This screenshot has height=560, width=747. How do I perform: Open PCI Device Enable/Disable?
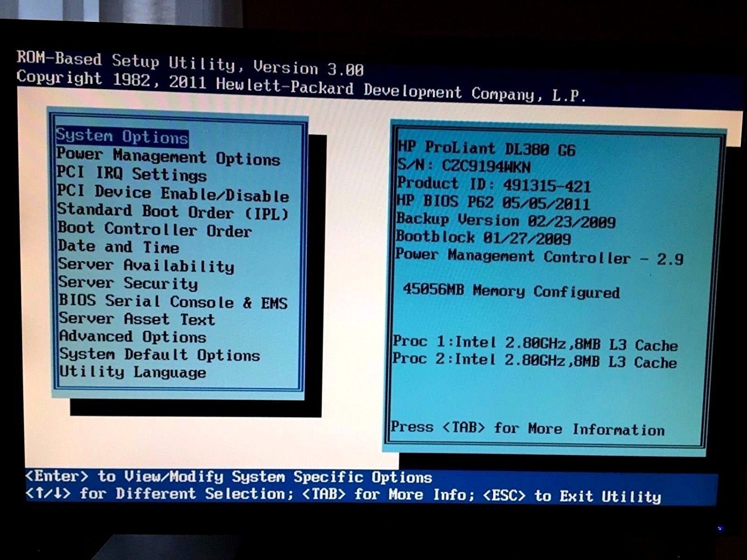pos(173,193)
